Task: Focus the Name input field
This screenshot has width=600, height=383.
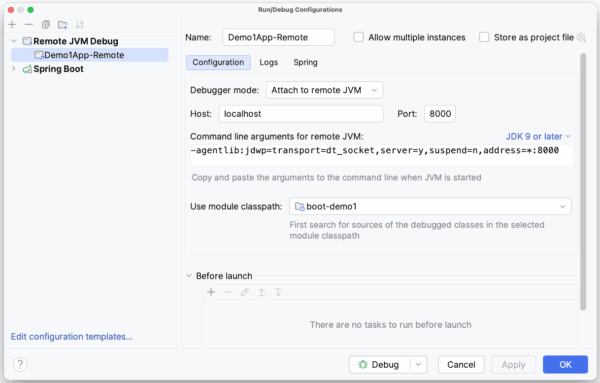Action: (x=278, y=37)
